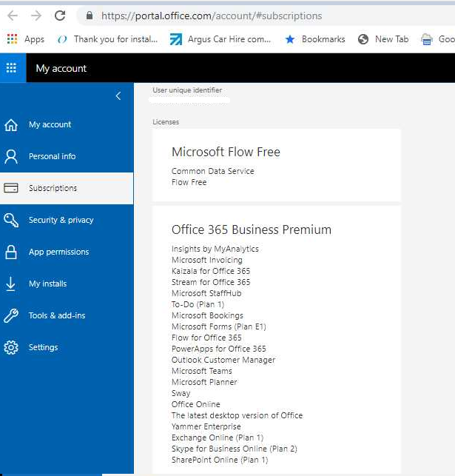Click 'Office Online' entry
This screenshot has height=476, width=455.
196,404
